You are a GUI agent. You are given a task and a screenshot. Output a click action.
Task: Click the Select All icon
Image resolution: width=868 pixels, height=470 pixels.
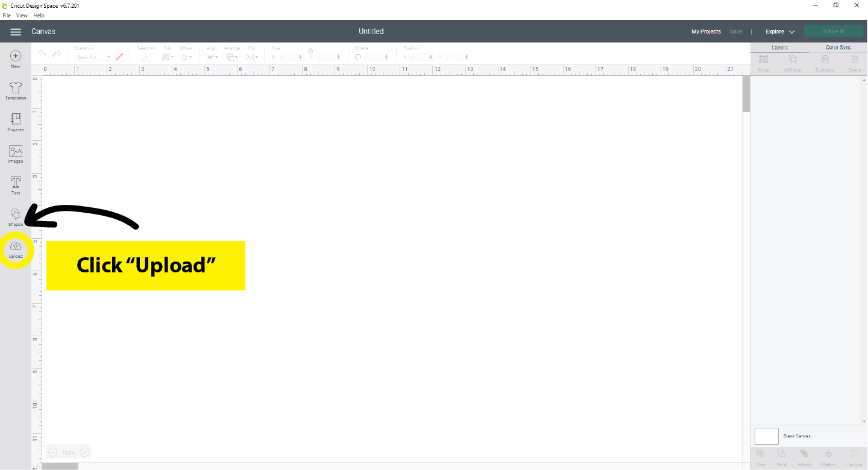click(x=146, y=57)
